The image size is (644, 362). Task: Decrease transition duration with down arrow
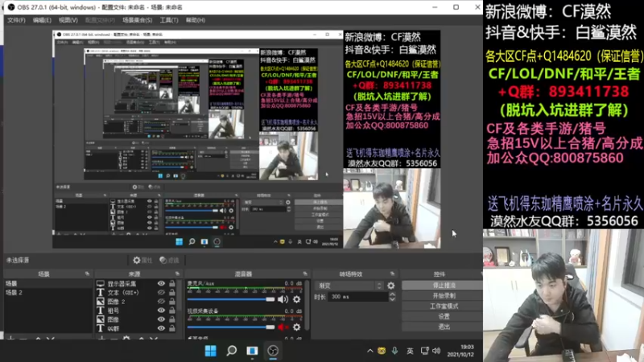[x=392, y=299]
